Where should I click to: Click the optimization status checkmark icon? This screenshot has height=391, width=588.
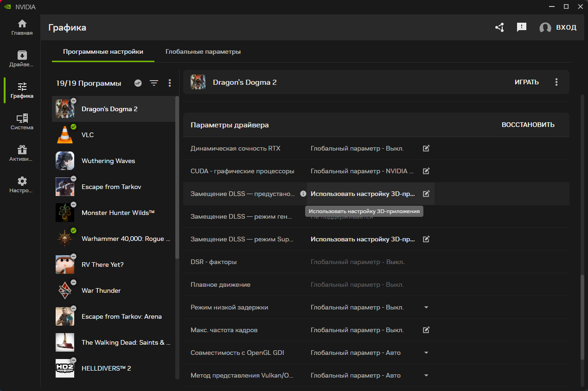(138, 83)
